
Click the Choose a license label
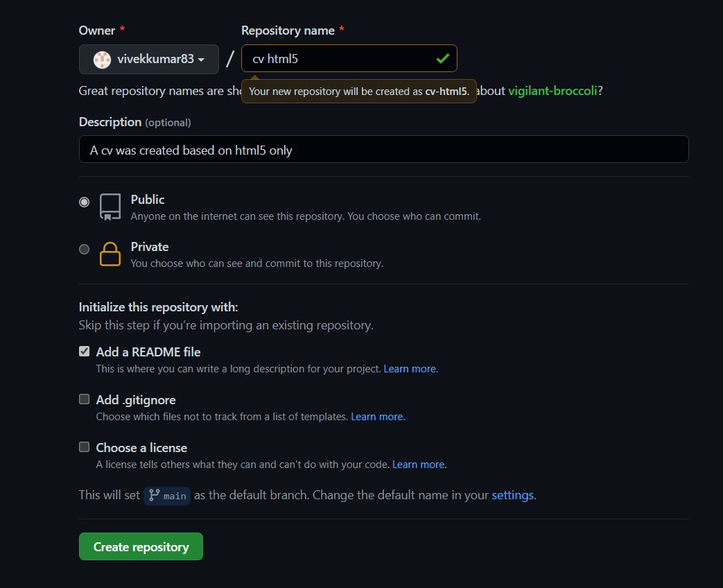[141, 448]
